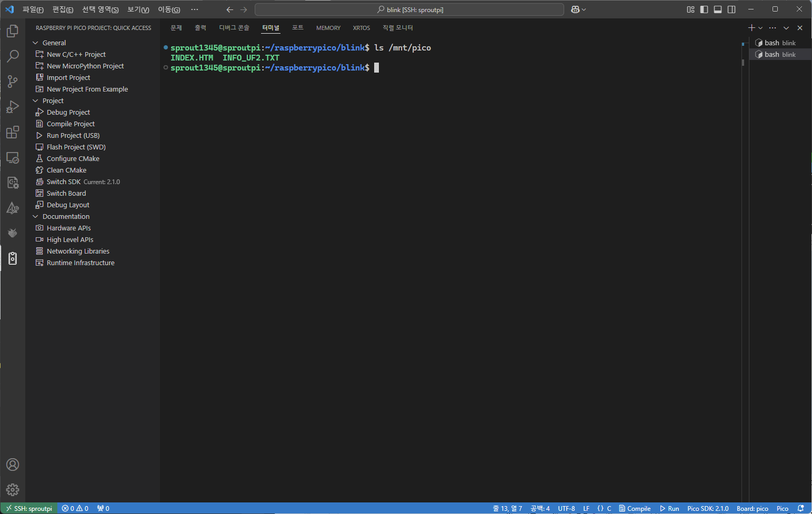This screenshot has height=514, width=812.
Task: Click New C/C++ Project
Action: tap(76, 54)
